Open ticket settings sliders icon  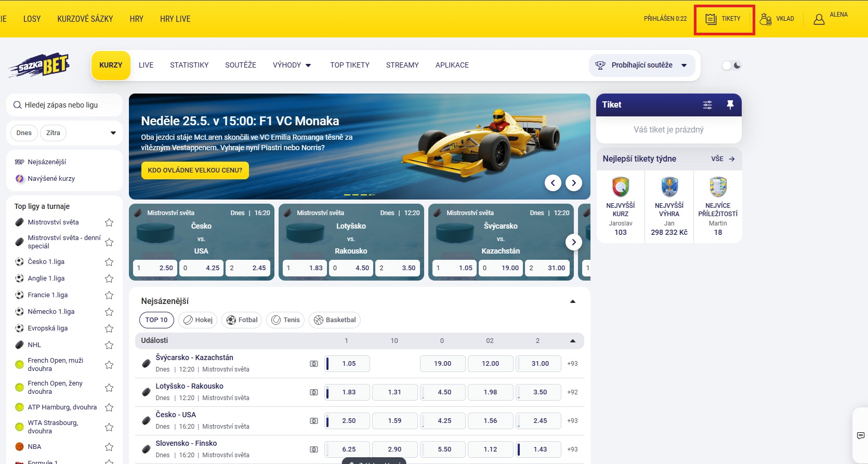[x=707, y=105]
